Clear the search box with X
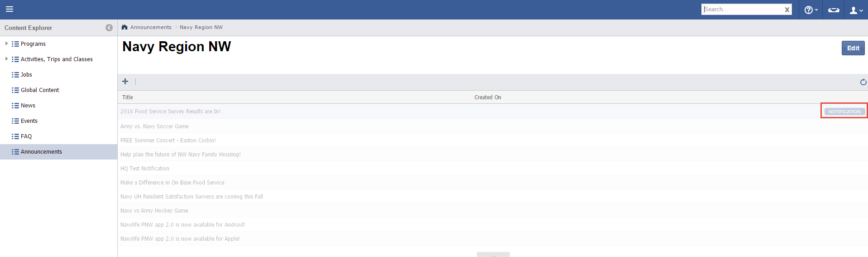 tap(787, 10)
